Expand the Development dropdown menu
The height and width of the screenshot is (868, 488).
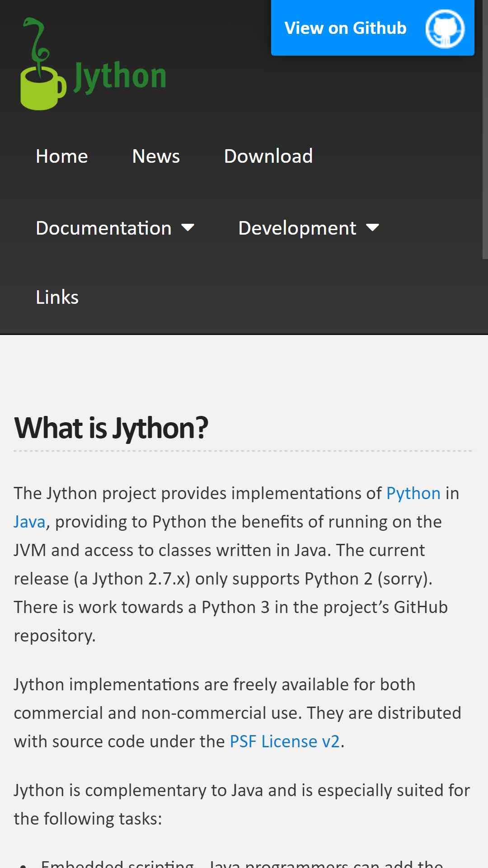click(309, 228)
